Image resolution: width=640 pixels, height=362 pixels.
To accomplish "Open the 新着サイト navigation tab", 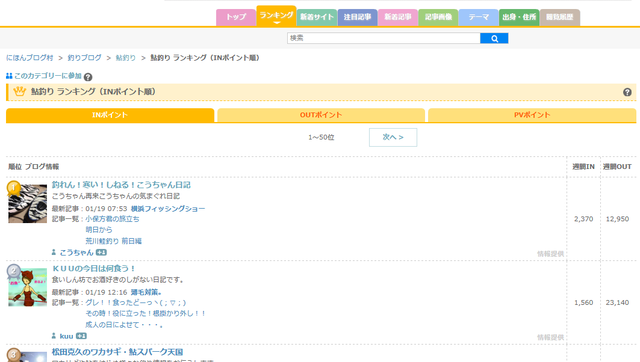I will point(317,18).
